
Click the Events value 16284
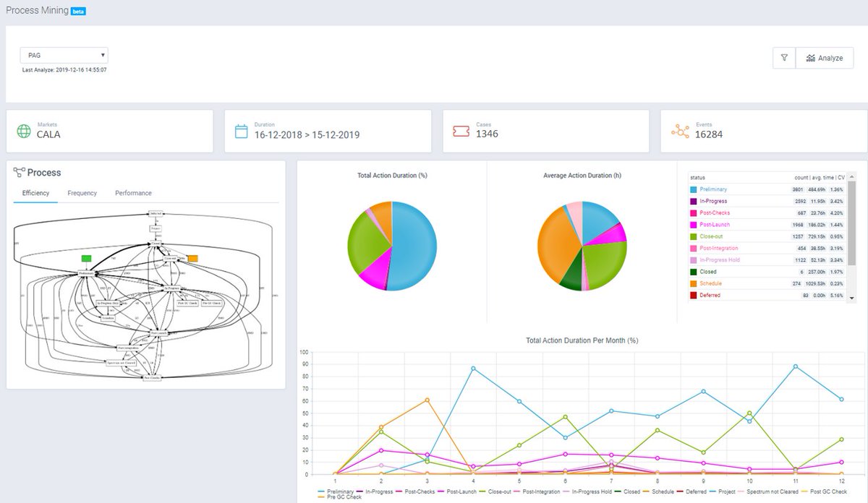click(709, 134)
